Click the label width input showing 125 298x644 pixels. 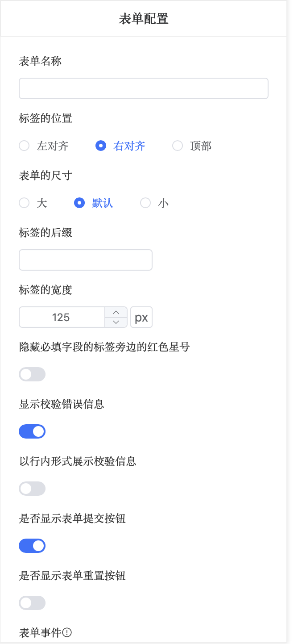[x=62, y=317]
